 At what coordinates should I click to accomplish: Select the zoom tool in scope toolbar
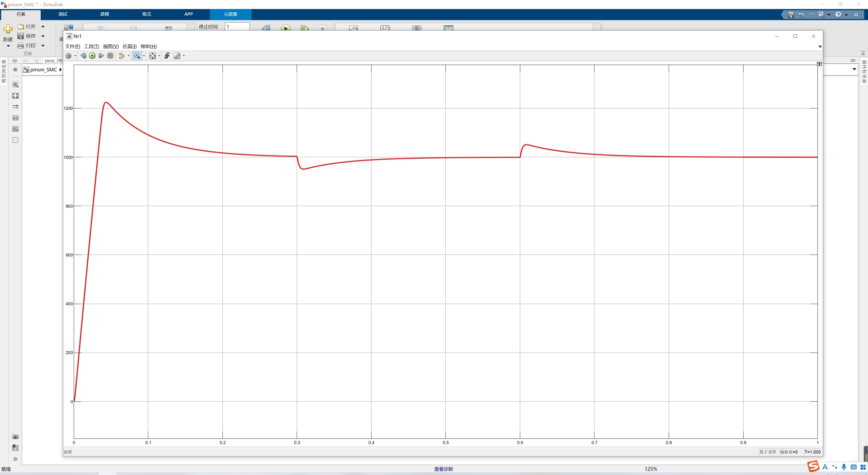pyautogui.click(x=137, y=56)
